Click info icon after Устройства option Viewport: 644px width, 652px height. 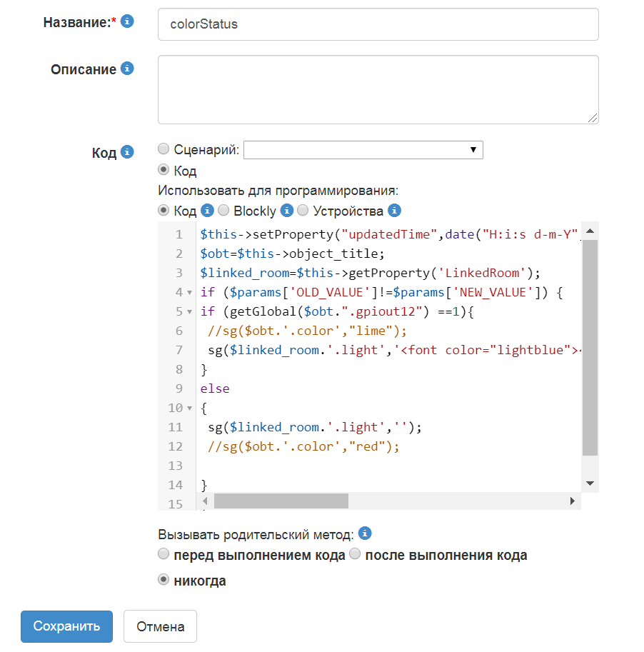click(x=394, y=211)
